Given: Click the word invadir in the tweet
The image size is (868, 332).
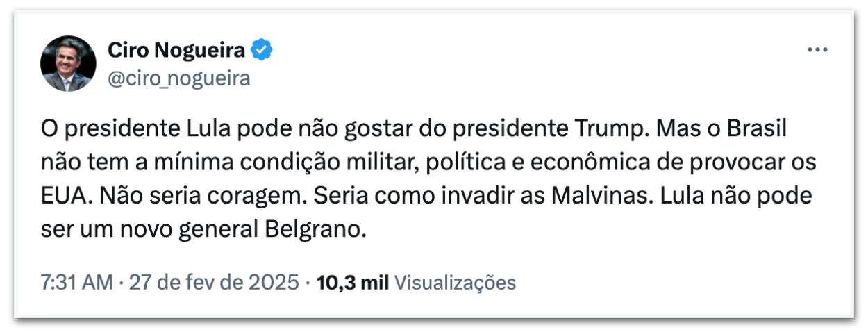Looking at the screenshot, I should pos(459,197).
